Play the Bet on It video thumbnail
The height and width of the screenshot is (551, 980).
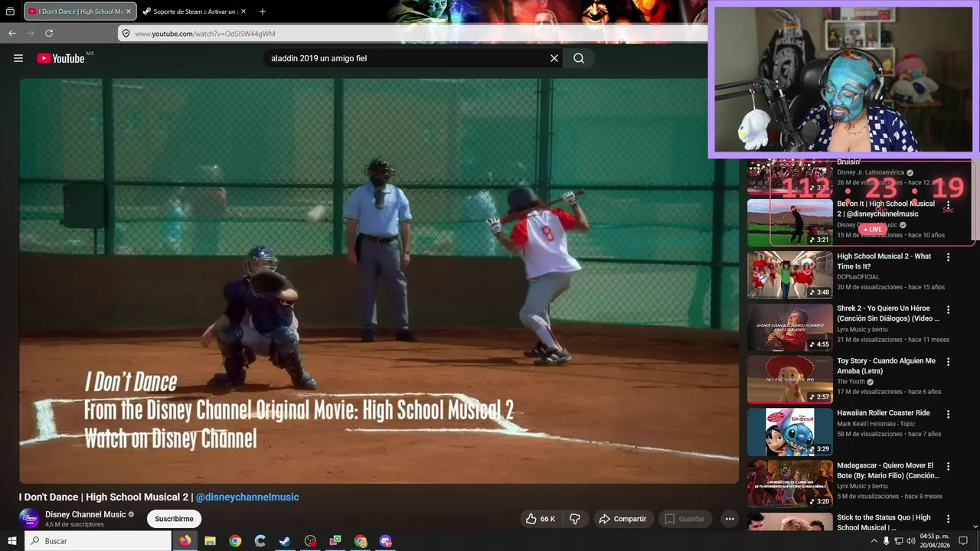pos(790,223)
